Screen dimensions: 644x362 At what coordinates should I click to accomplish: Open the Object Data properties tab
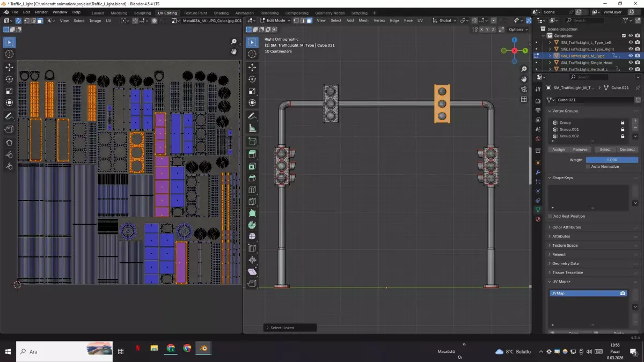538,209
